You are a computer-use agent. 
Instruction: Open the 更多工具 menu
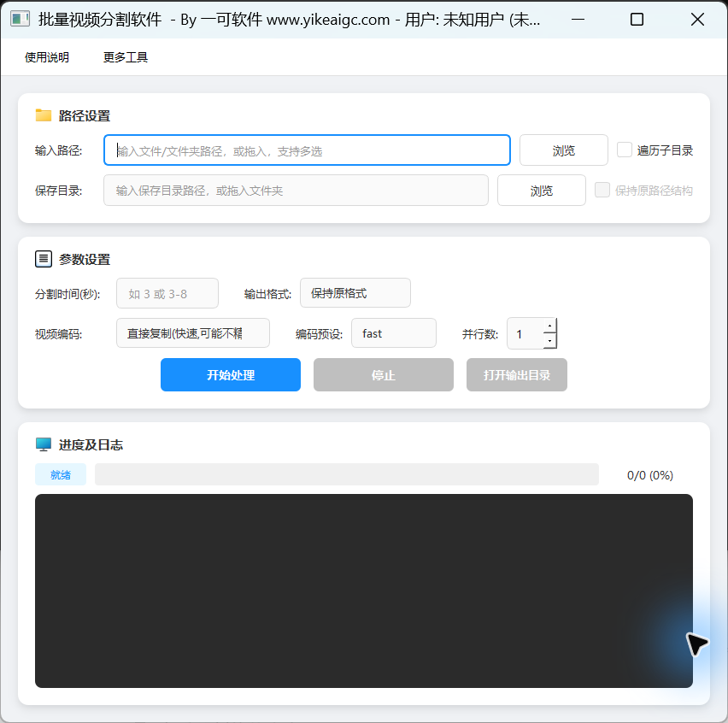click(x=126, y=57)
